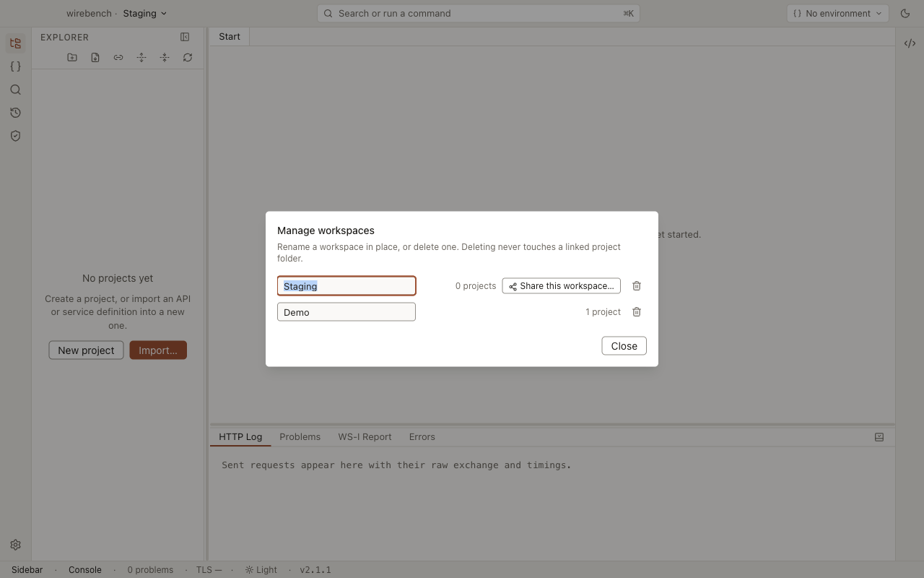The width and height of the screenshot is (924, 578).
Task: Switch to the HTTP Log tab
Action: [240, 437]
